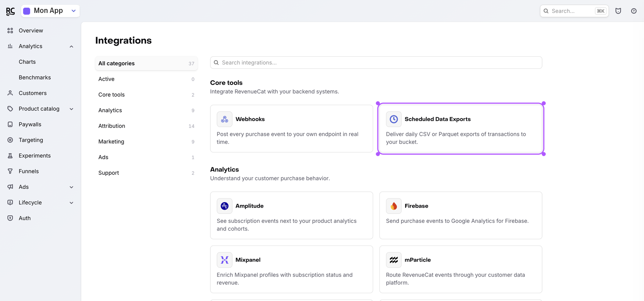Click the Targeting bullseye icon
The width and height of the screenshot is (644, 301).
pyautogui.click(x=10, y=140)
